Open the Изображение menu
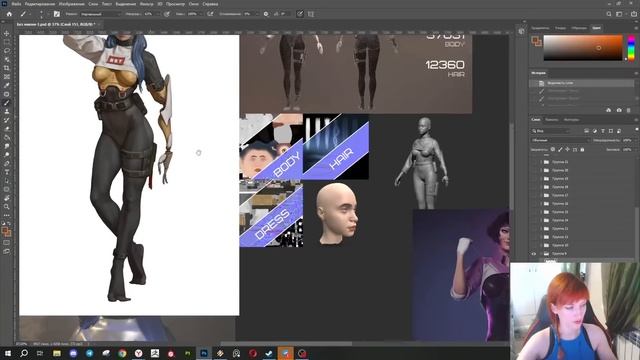This screenshot has height=360, width=640. pos(71,4)
